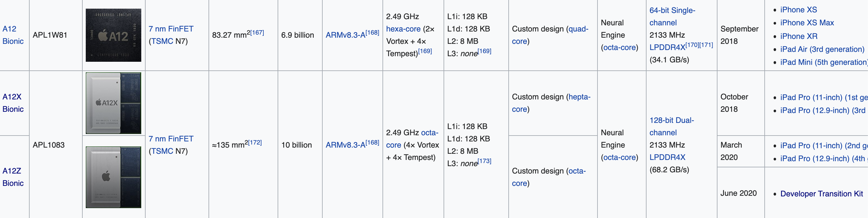The height and width of the screenshot is (218, 868).
Task: Open the LPDDR4X link in A12X row
Action: (x=667, y=157)
